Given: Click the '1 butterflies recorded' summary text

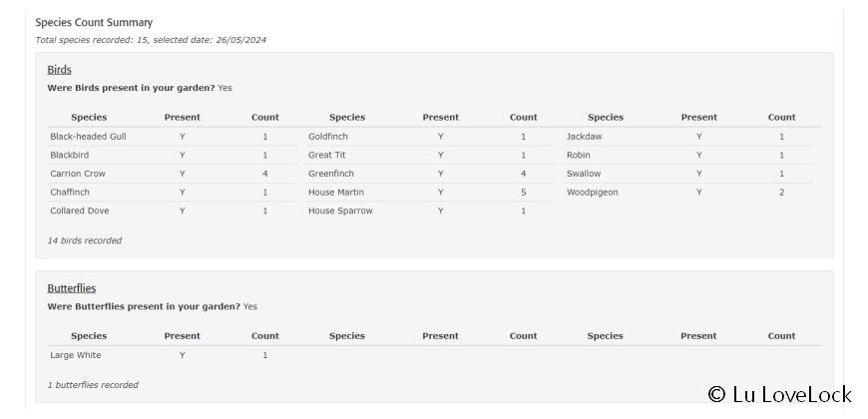Looking at the screenshot, I should (93, 385).
